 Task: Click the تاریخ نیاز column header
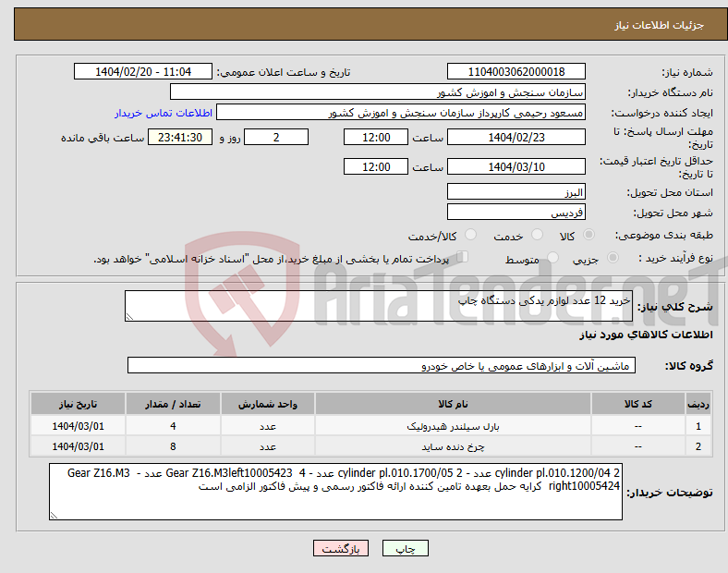pos(78,404)
